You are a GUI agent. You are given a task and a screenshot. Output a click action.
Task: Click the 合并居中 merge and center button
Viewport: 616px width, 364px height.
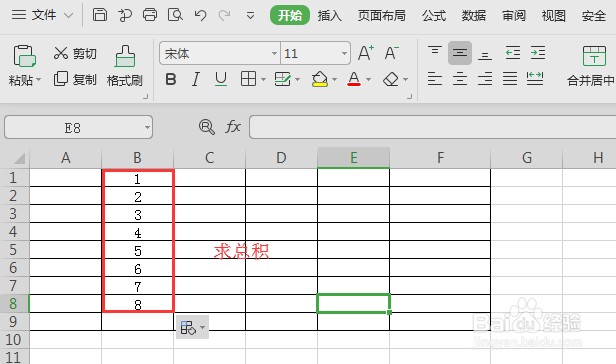point(591,66)
